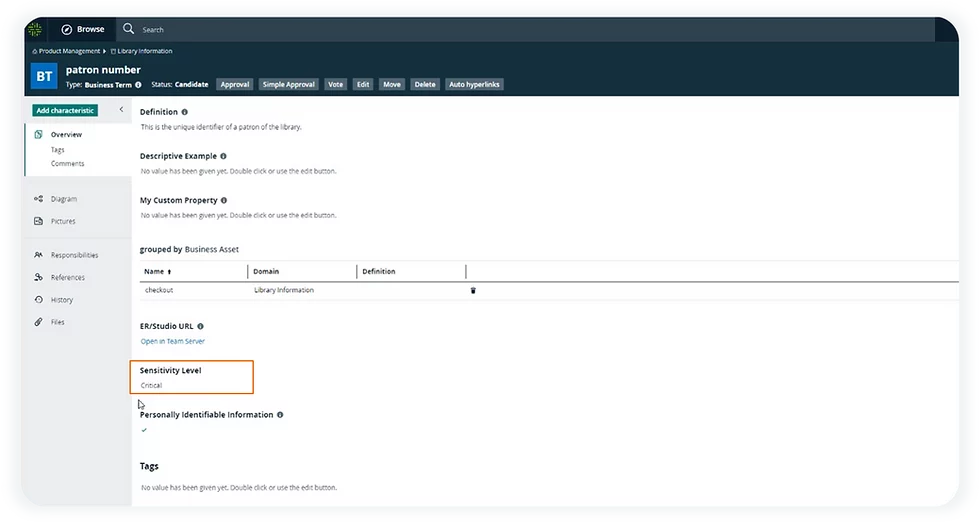Viewport: 980px width, 523px height.
Task: Click info icon next to Business Term type
Action: click(x=138, y=85)
